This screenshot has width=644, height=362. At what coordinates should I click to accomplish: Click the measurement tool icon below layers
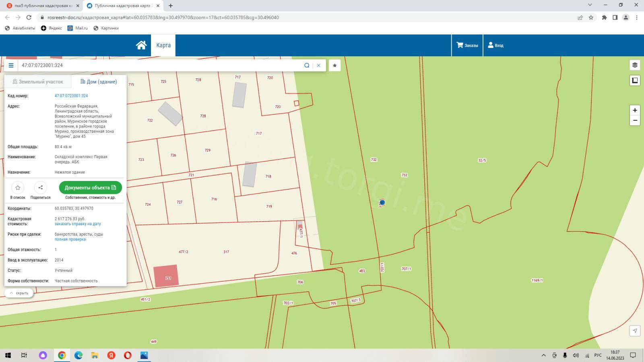tap(635, 80)
